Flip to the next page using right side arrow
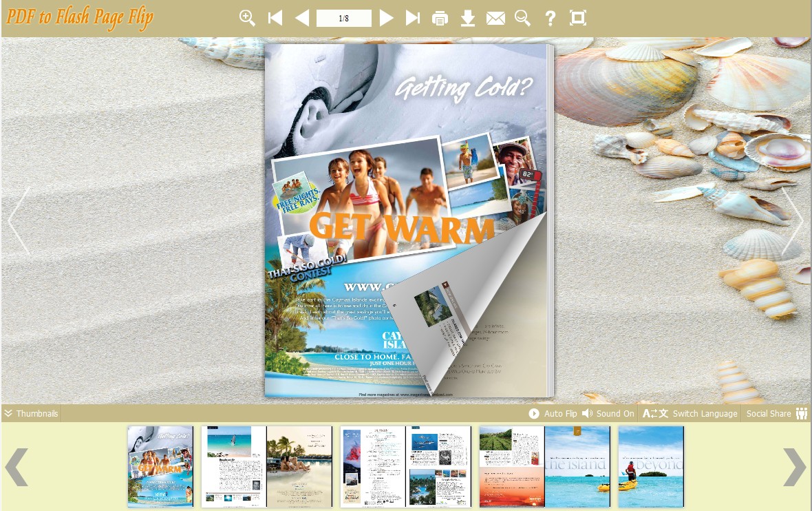The image size is (812, 511). (792, 221)
